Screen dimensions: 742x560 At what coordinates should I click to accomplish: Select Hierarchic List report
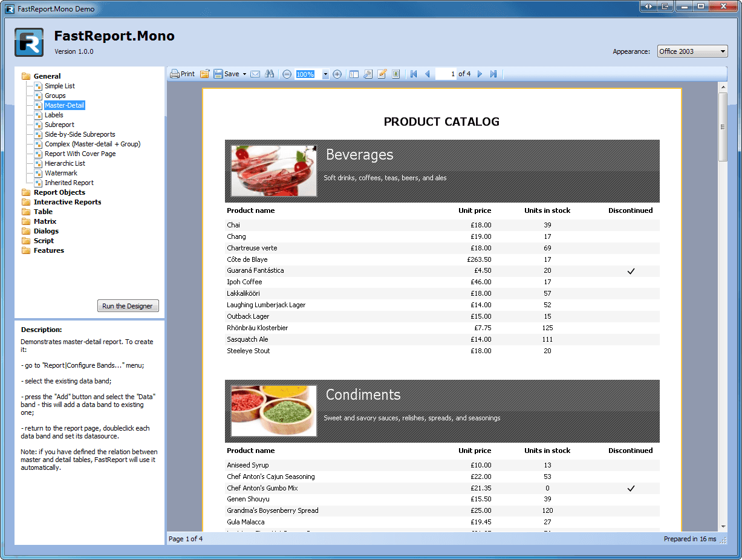(65, 163)
